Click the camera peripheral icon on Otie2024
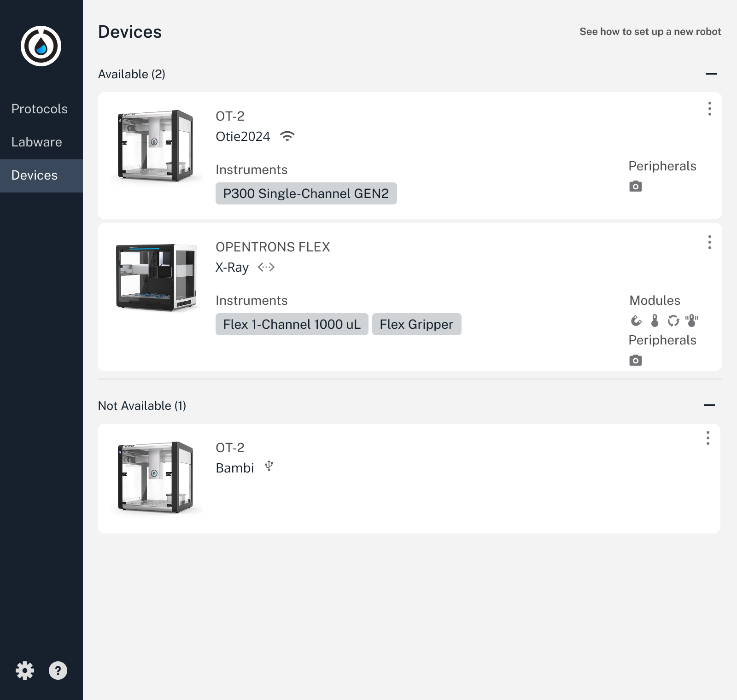 coord(635,186)
